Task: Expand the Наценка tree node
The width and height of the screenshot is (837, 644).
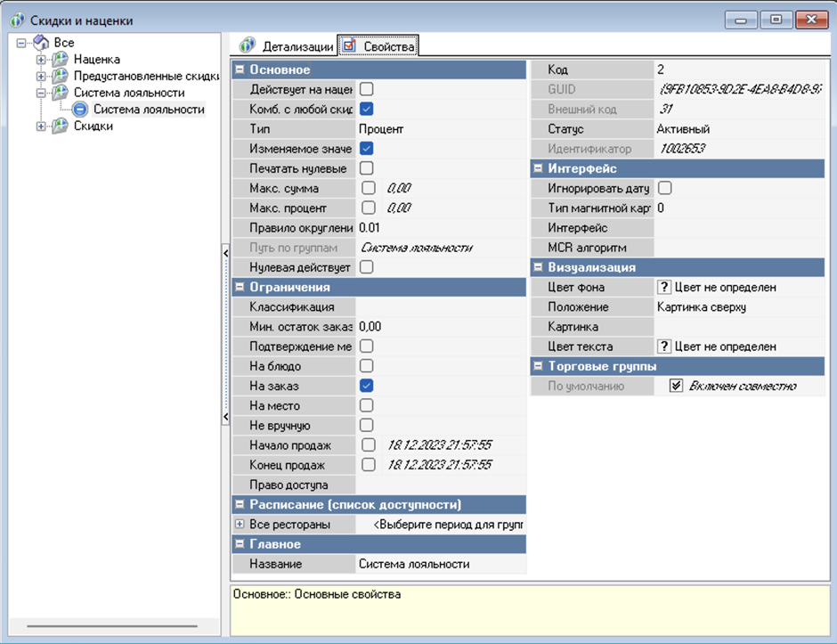Action: point(41,60)
